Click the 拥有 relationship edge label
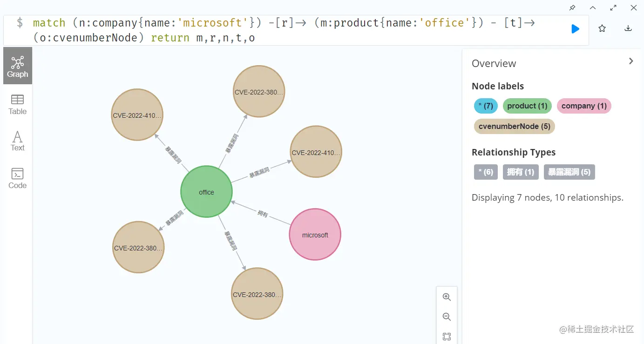The image size is (644, 344). click(x=263, y=214)
